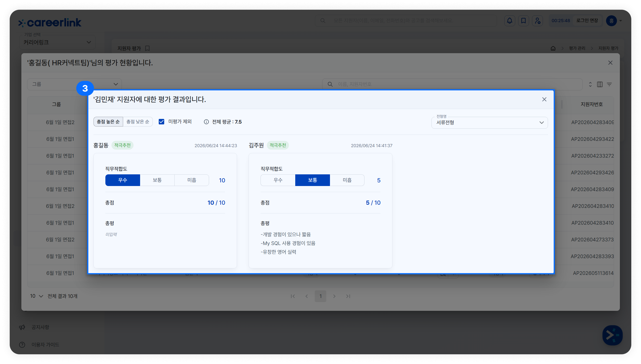Select 보통 in 홍길동's 직무적합도
The height and width of the screenshot is (364, 641).
157,180
